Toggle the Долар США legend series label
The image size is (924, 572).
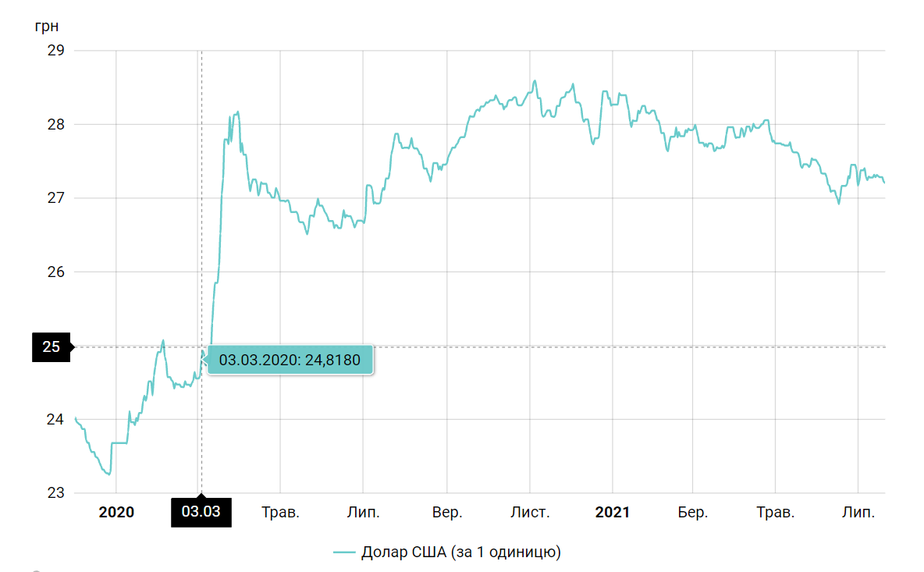click(x=461, y=552)
